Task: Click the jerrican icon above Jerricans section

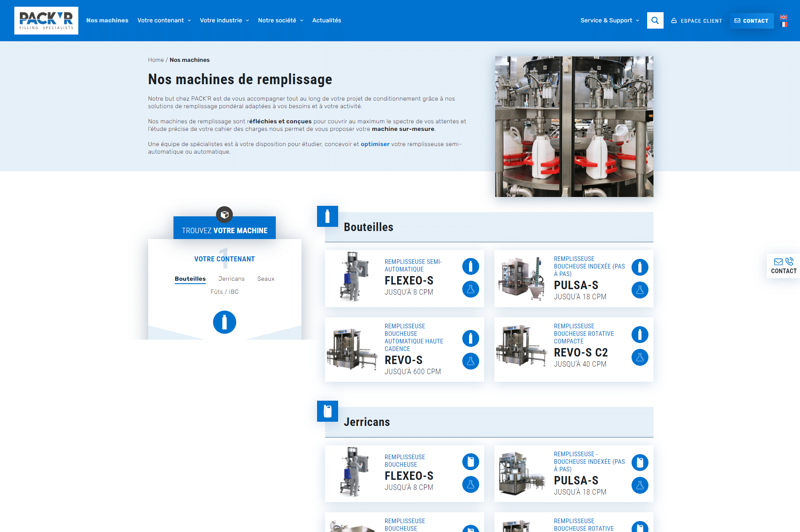Action: tap(328, 411)
